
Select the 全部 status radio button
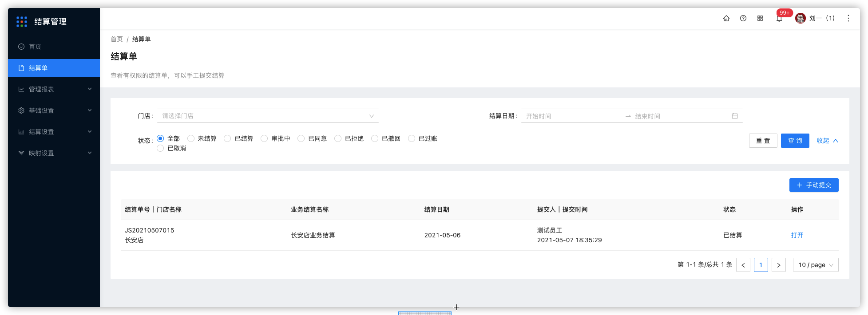[160, 138]
